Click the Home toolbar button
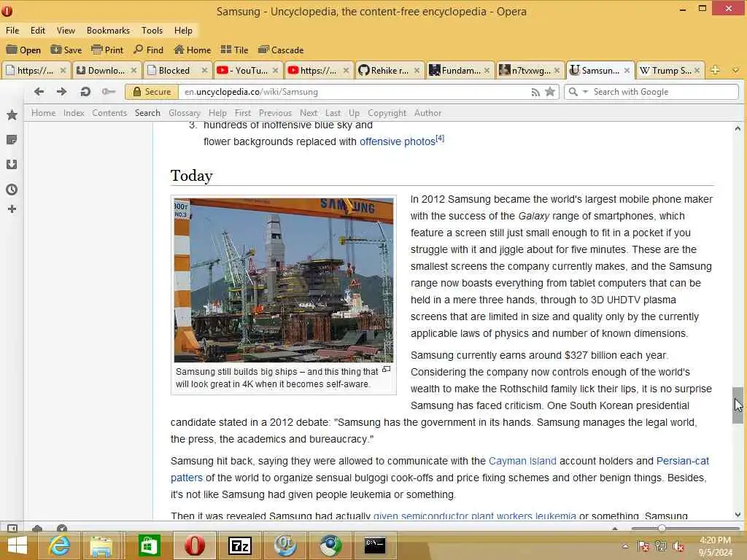Screen dimensions: 747x560 (x=192, y=50)
